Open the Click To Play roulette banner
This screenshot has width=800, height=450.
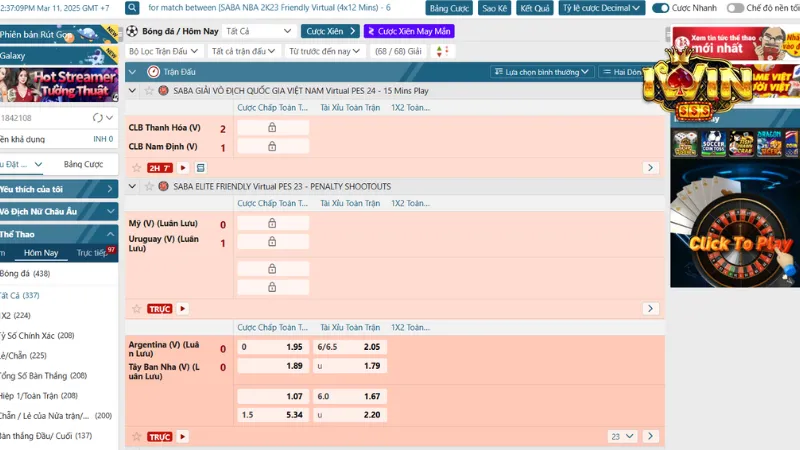[735, 224]
